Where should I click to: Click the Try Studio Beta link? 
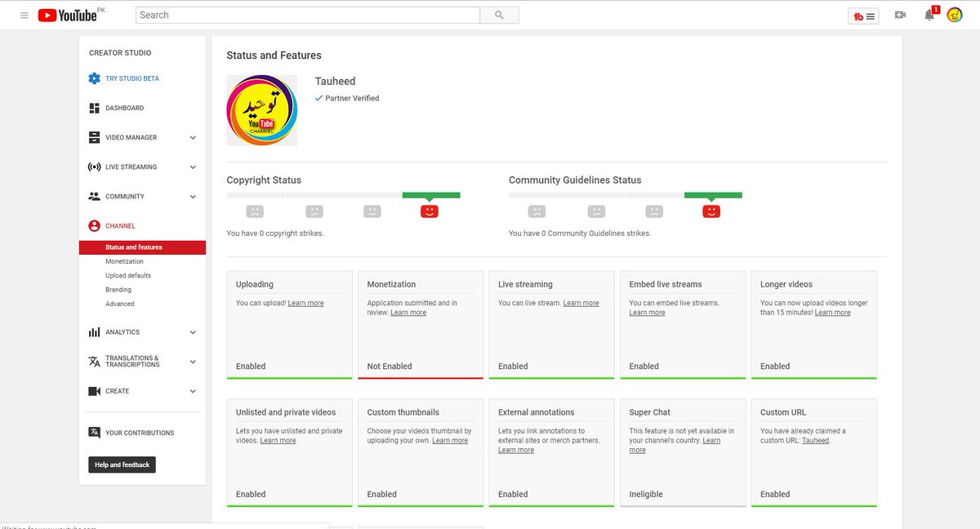(x=132, y=78)
